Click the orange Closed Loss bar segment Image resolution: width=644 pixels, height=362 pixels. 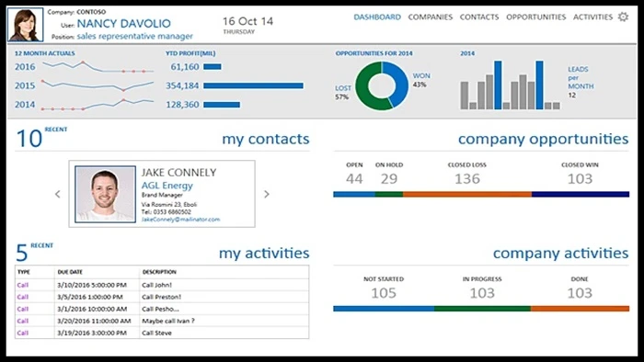coord(467,195)
